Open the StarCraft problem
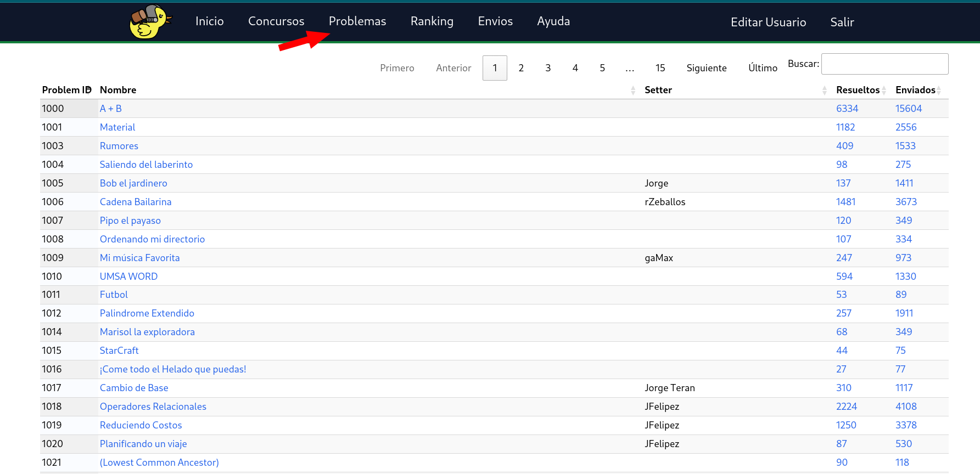The width and height of the screenshot is (980, 474). coord(119,351)
